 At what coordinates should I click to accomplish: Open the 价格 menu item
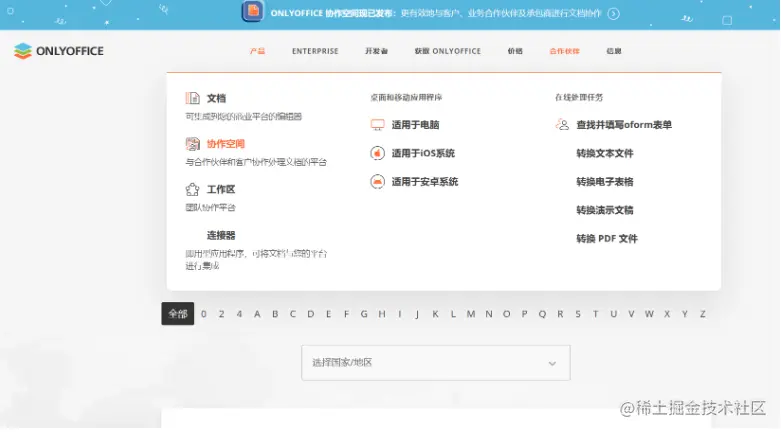(x=515, y=51)
